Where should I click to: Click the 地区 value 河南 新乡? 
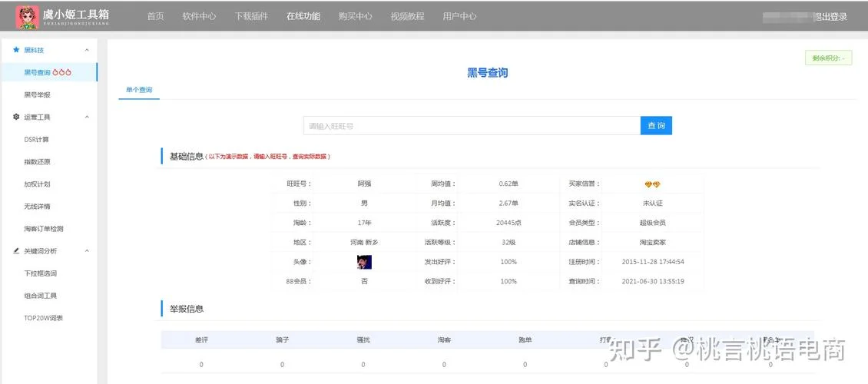tap(364, 243)
